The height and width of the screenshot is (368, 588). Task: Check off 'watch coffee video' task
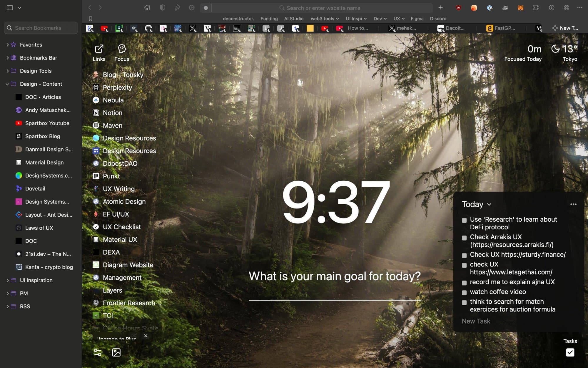click(x=464, y=292)
